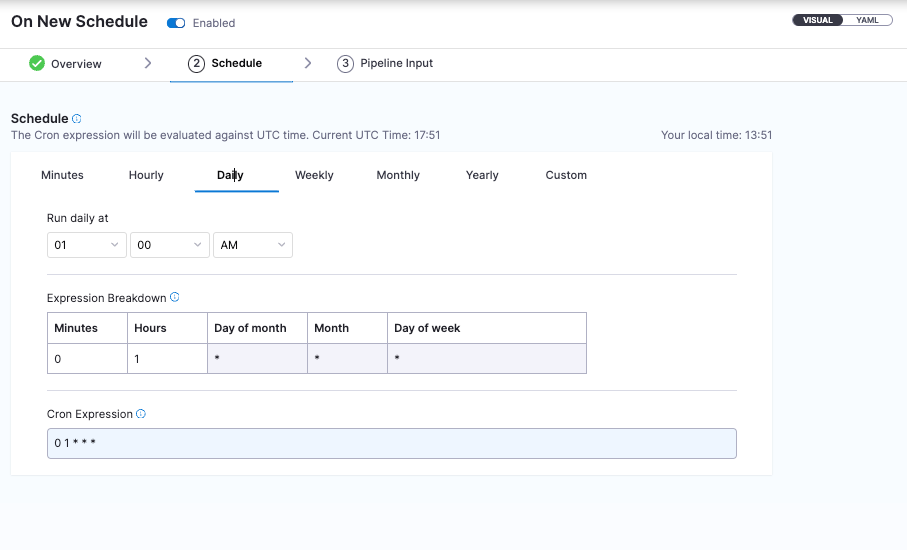Open the minutes dropdown showing 00
907x550 pixels.
pyautogui.click(x=169, y=245)
